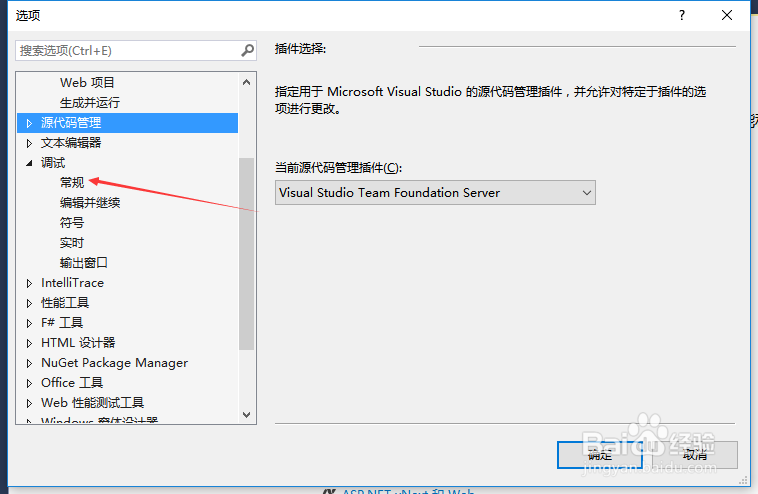
Task: Click the search options input field
Action: tap(125, 50)
